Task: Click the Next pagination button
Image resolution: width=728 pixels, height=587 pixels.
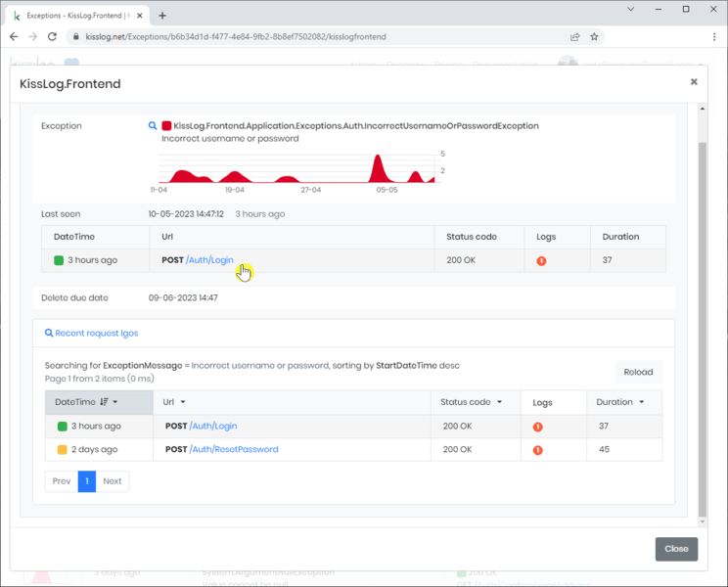Action: [113, 481]
